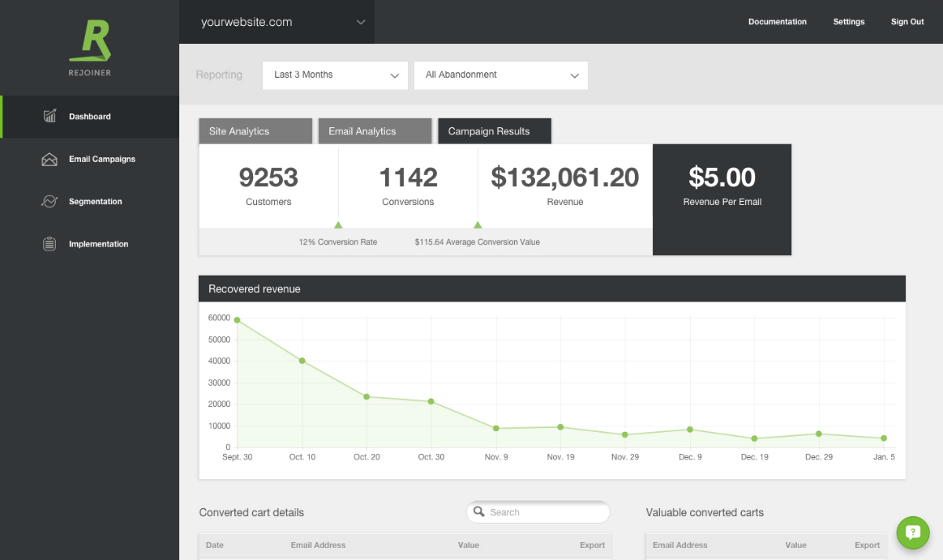Click the Reporting label
Screen dimensions: 943x560
(x=219, y=75)
